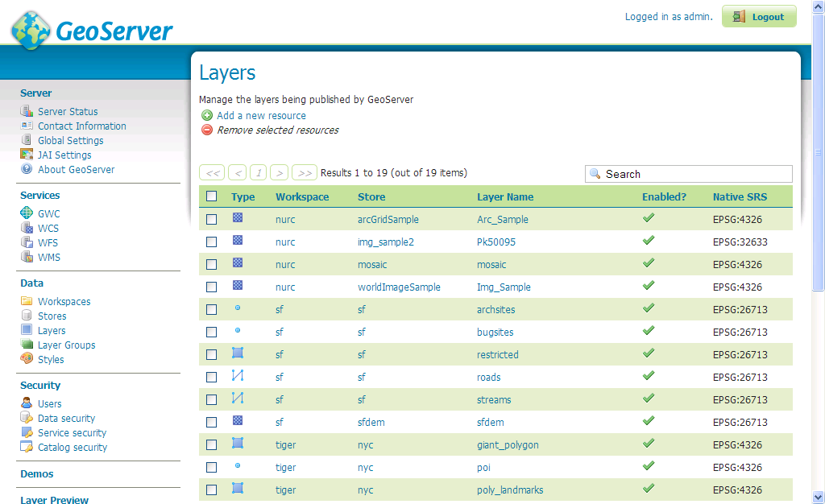Tick the archsites layer checkbox
Image resolution: width=825 pixels, height=504 pixels.
click(x=212, y=309)
